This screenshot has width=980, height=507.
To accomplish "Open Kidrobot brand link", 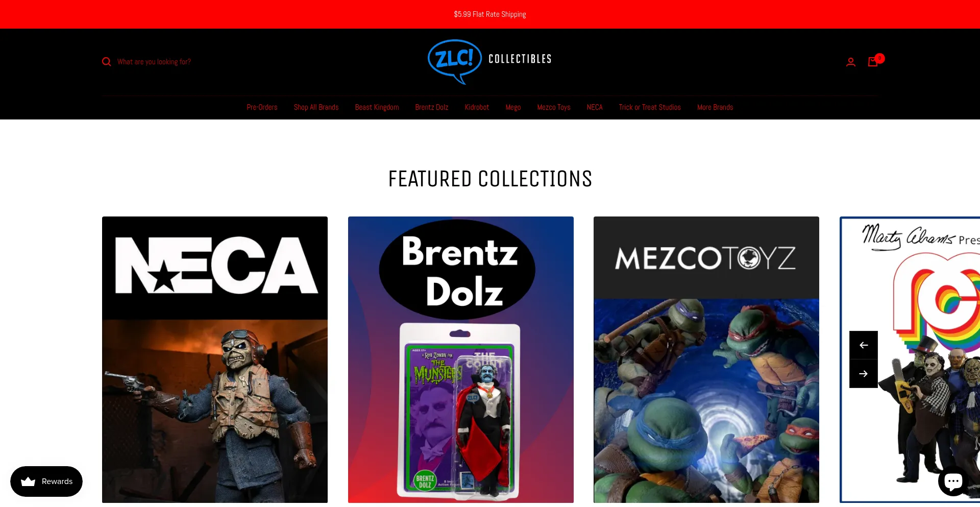I will pyautogui.click(x=477, y=107).
